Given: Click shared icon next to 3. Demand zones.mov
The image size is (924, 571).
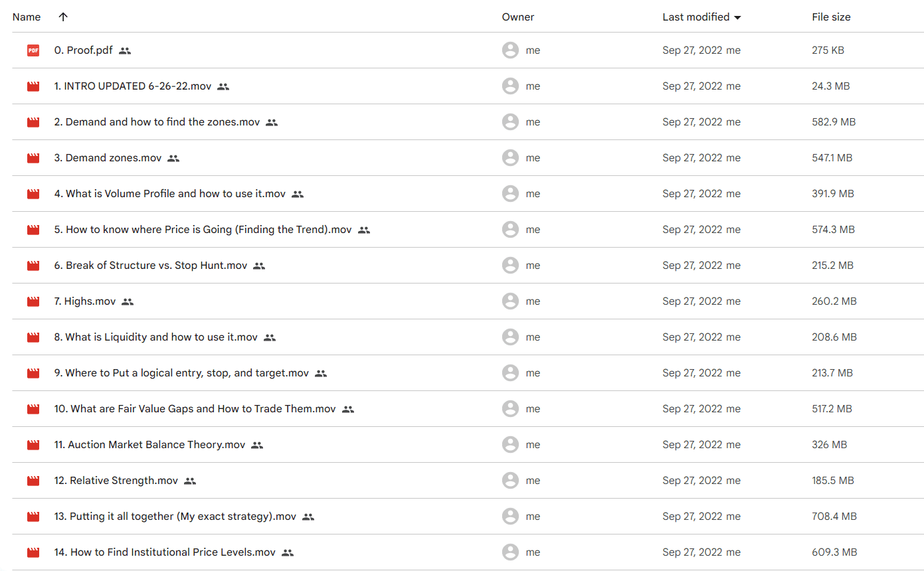Looking at the screenshot, I should tap(173, 158).
